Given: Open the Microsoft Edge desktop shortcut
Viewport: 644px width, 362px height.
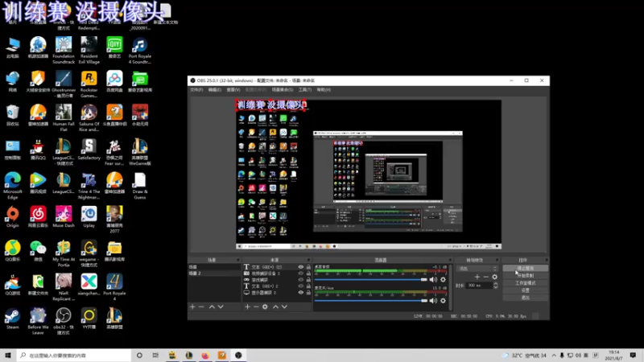Looking at the screenshot, I should (x=12, y=186).
